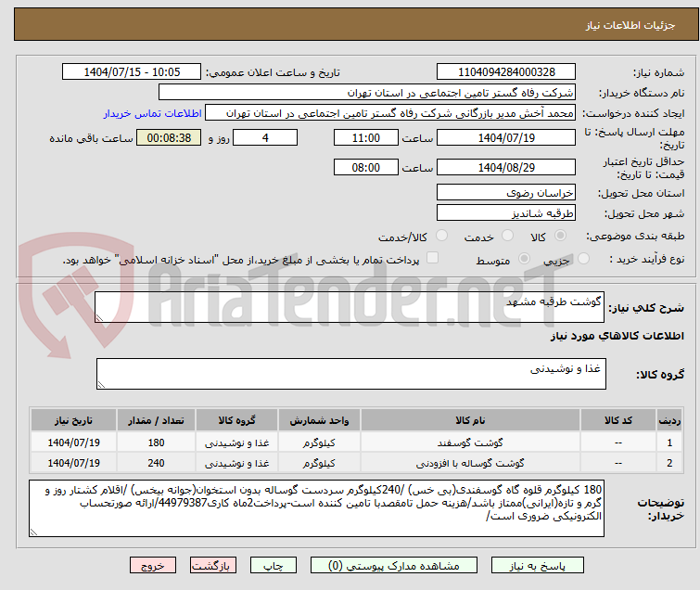Open اطلاعات تماس خریدار link
This screenshot has height=590, width=700.
153,113
